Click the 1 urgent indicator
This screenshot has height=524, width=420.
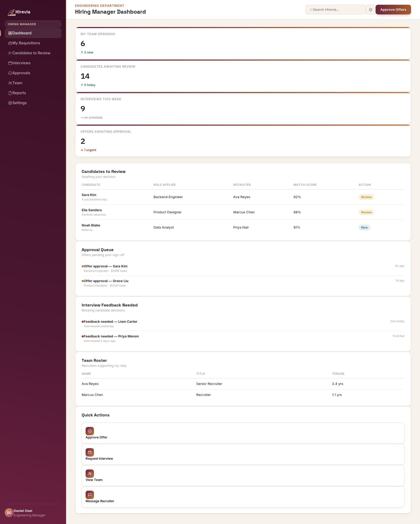88,150
